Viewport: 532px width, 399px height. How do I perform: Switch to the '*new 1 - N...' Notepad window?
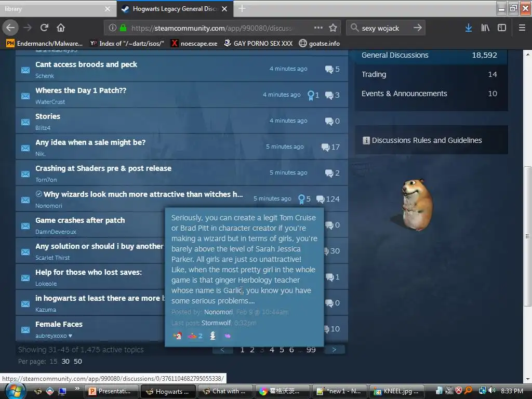(340, 391)
